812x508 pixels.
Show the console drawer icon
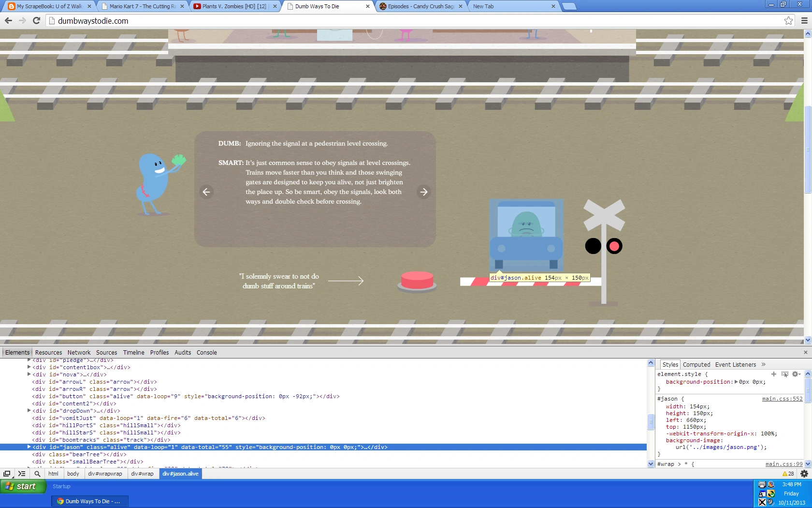coord(22,474)
